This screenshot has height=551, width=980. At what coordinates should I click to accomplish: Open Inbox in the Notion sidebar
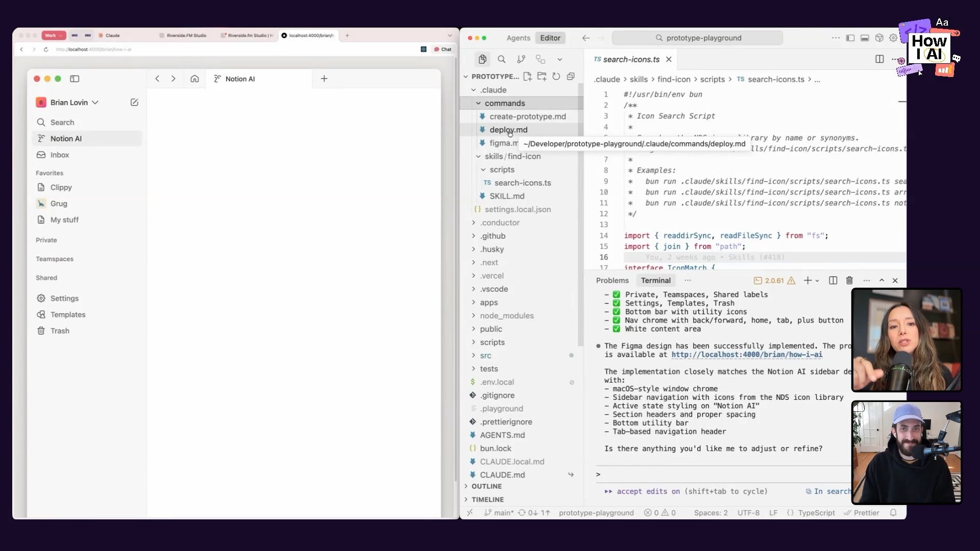pos(87,155)
